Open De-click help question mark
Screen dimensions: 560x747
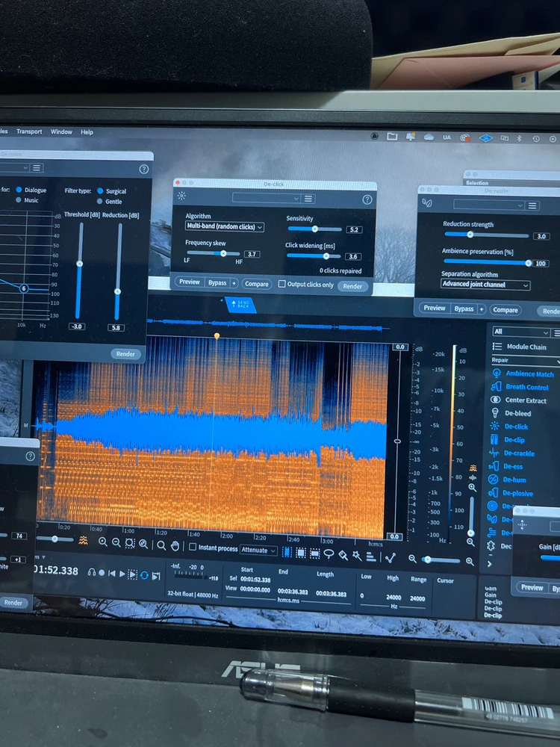coord(367,199)
